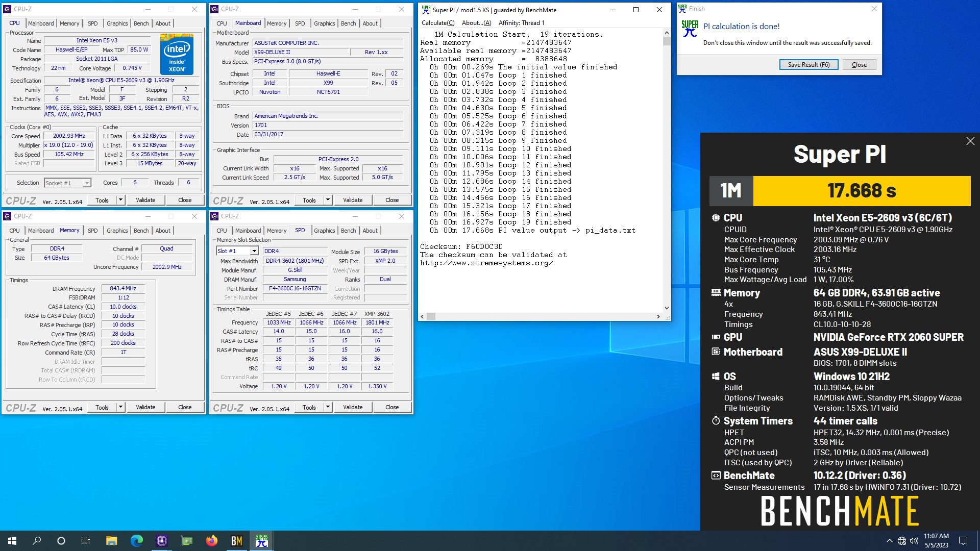The image size is (980, 551).
Task: Click Save Result (F6) button
Action: click(808, 65)
